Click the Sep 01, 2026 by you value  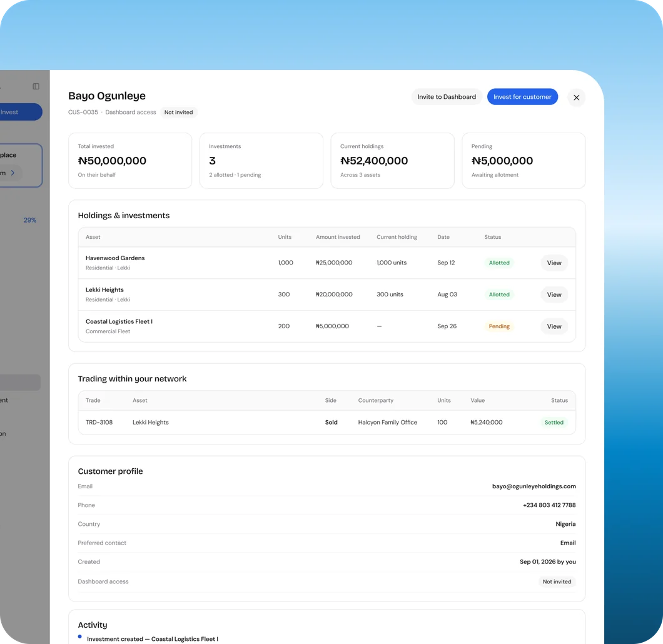tap(547, 562)
